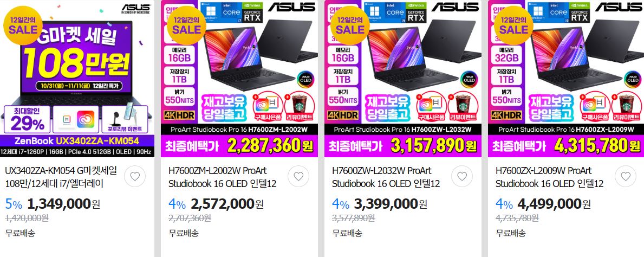Viewport: 644px width, 257px height.
Task: Open H7600ZW-L2032W ProArt Studiobook title link
Action: coord(386,177)
